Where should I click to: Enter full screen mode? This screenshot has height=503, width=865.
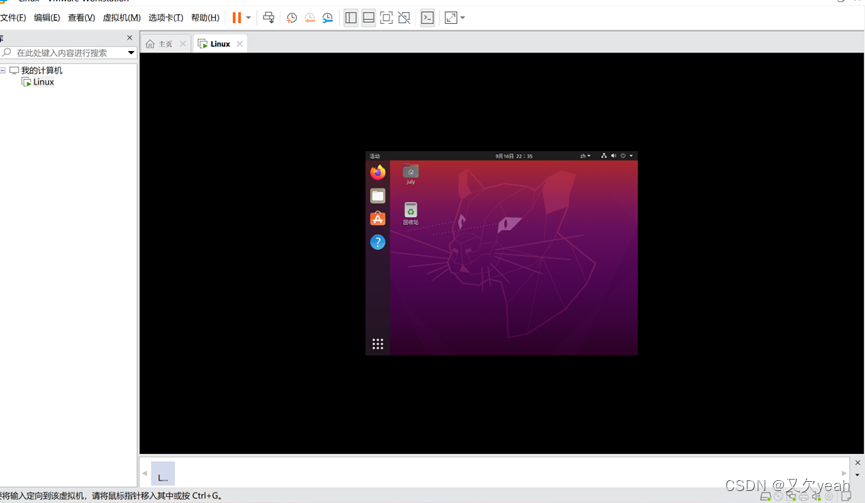(387, 18)
